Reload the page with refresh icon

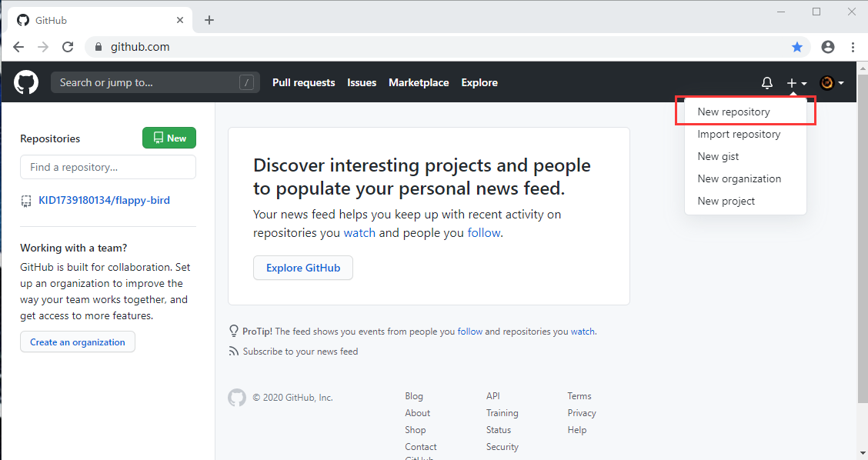[x=68, y=47]
